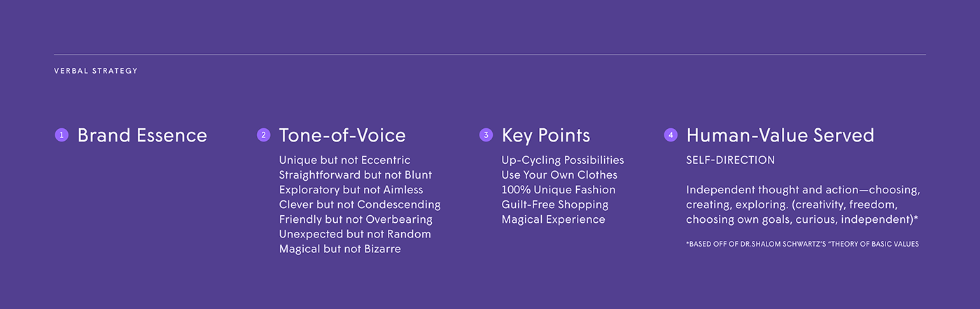Click the number 3 circle badge

pyautogui.click(x=486, y=135)
